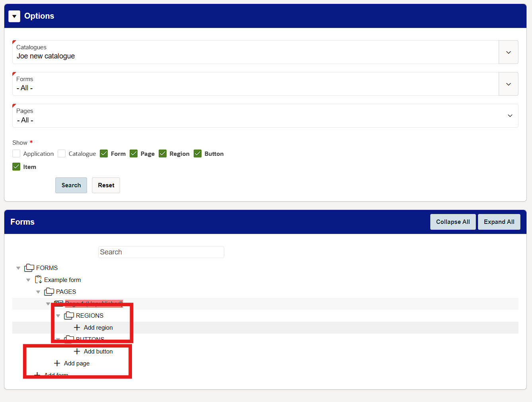
Task: Disable the Item checkbox
Action: pyautogui.click(x=16, y=167)
